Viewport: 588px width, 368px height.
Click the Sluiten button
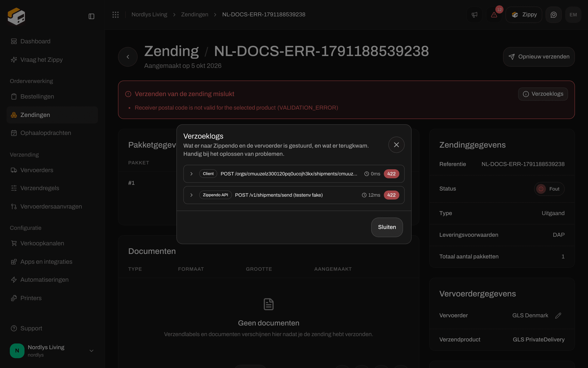pos(387,227)
